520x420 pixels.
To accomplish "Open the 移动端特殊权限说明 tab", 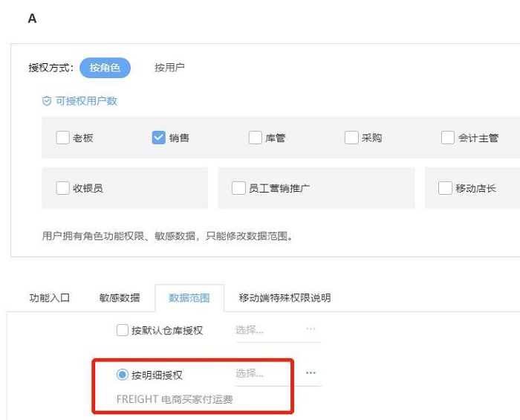I will tap(285, 297).
